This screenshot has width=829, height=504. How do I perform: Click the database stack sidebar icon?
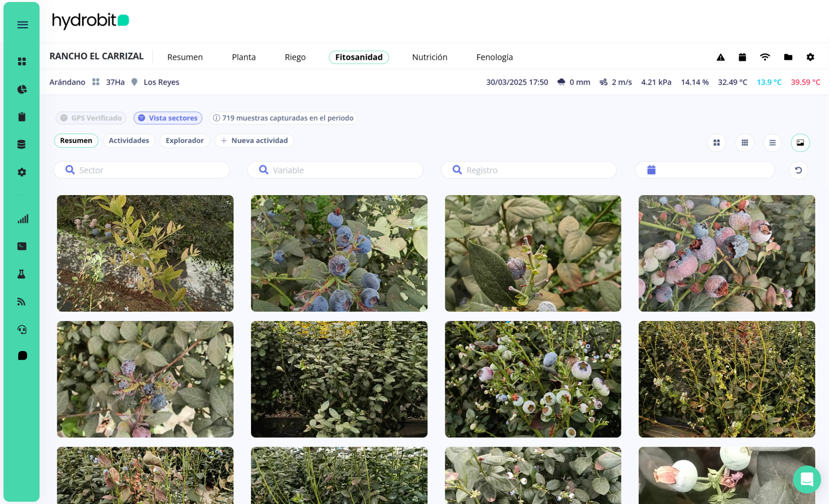(22, 145)
